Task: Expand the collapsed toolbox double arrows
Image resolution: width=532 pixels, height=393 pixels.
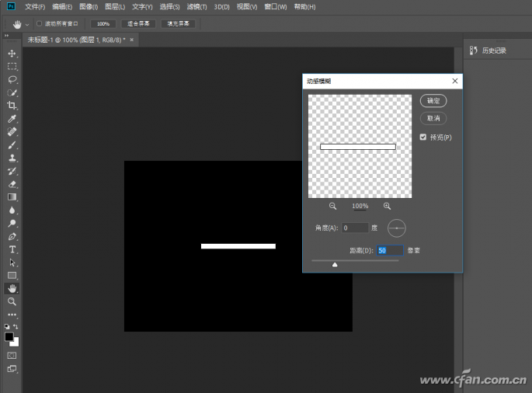Action: point(6,35)
